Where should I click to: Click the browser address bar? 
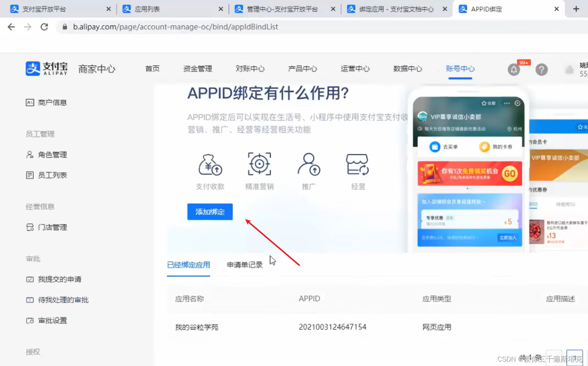[176, 26]
